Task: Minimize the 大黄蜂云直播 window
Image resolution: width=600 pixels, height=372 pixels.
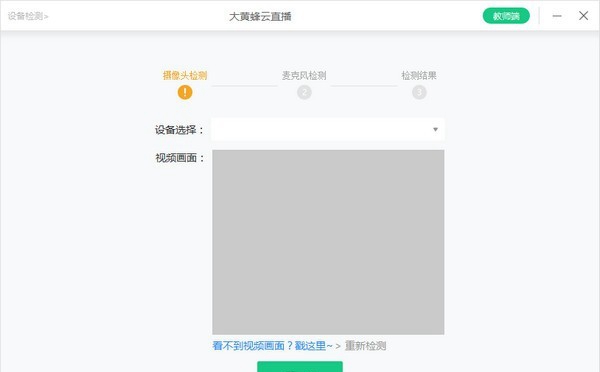Action: point(557,16)
